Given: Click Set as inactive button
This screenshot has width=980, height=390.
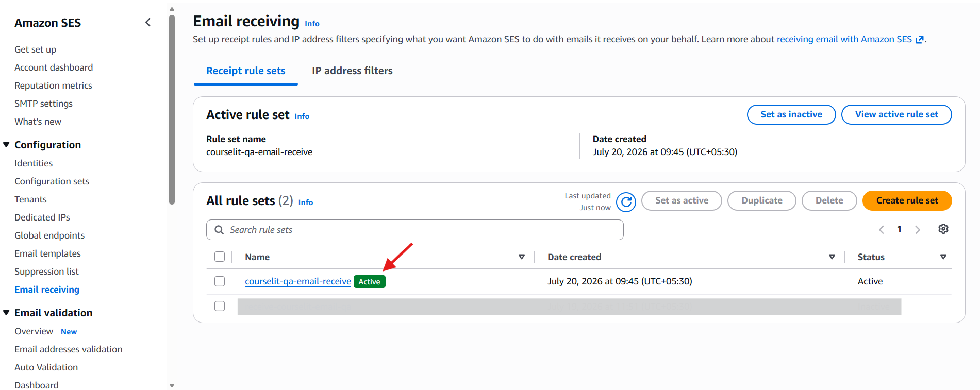Looking at the screenshot, I should pyautogui.click(x=791, y=114).
